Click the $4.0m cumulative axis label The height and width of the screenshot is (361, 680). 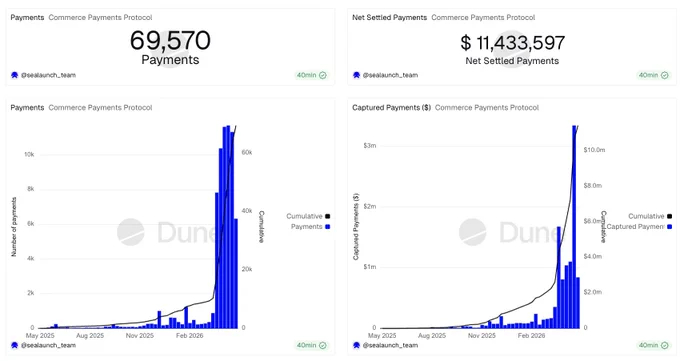click(x=592, y=256)
